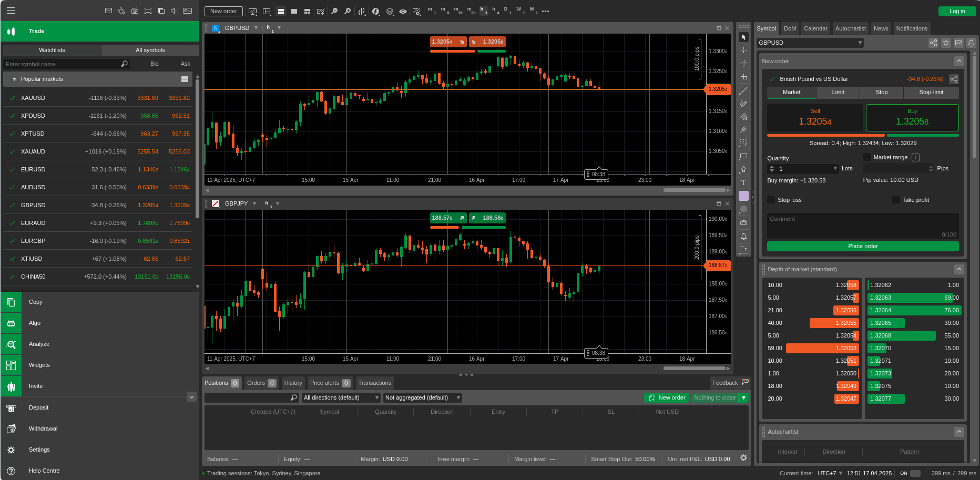Open GBPJPY chart symbol dropdown arrow
The width and height of the screenshot is (980, 480).
pyautogui.click(x=254, y=203)
